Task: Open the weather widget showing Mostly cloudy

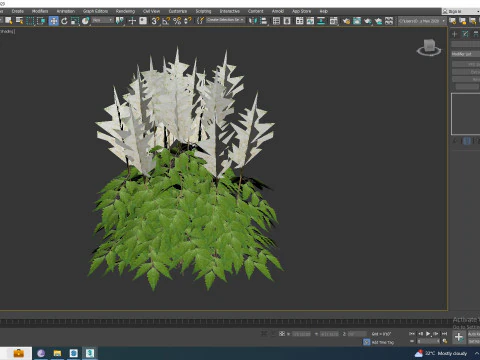Action: point(441,353)
